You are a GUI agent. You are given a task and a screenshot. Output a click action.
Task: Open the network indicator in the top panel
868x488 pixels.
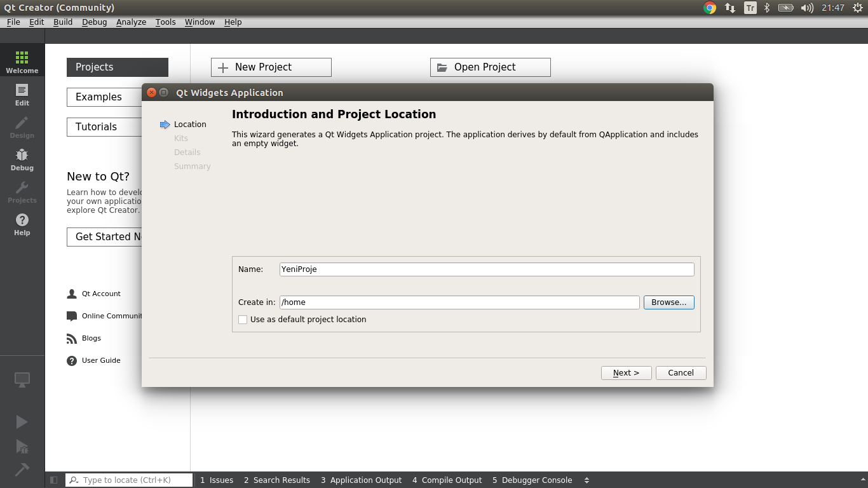[x=730, y=8]
